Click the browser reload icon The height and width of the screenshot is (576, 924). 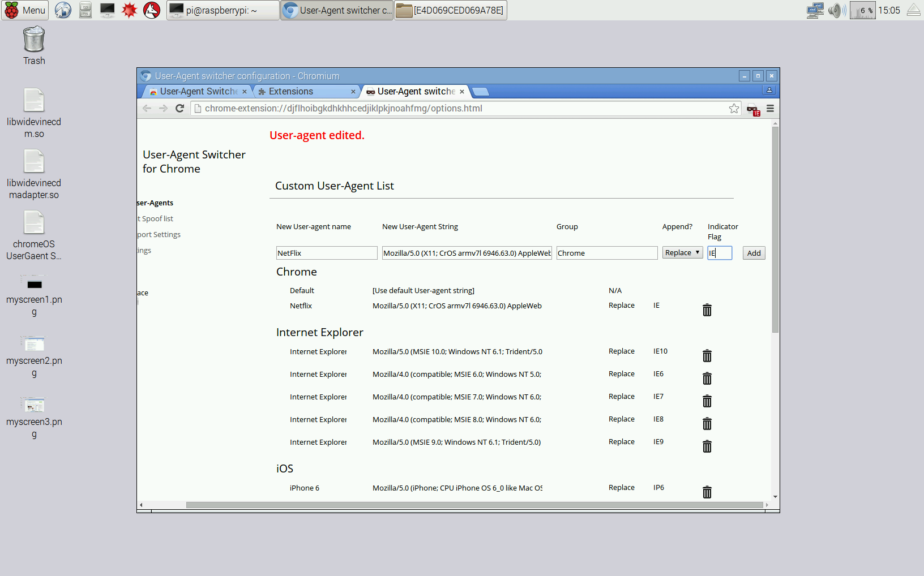(180, 108)
